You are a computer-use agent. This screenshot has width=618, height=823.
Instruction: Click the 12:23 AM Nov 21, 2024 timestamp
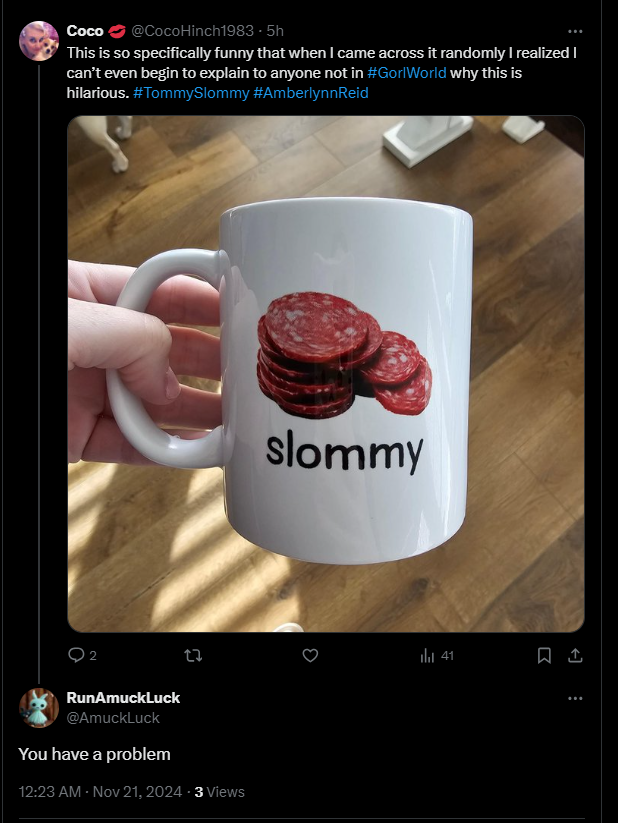point(100,792)
